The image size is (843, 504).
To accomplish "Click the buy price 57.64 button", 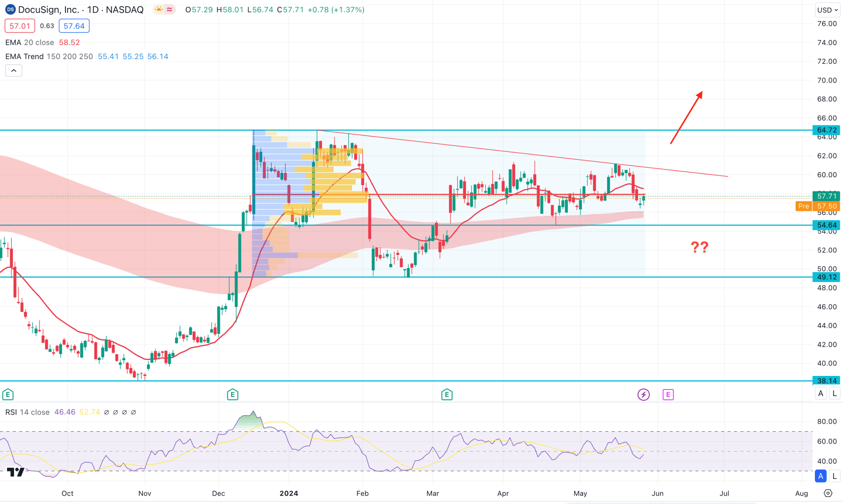I will [74, 26].
